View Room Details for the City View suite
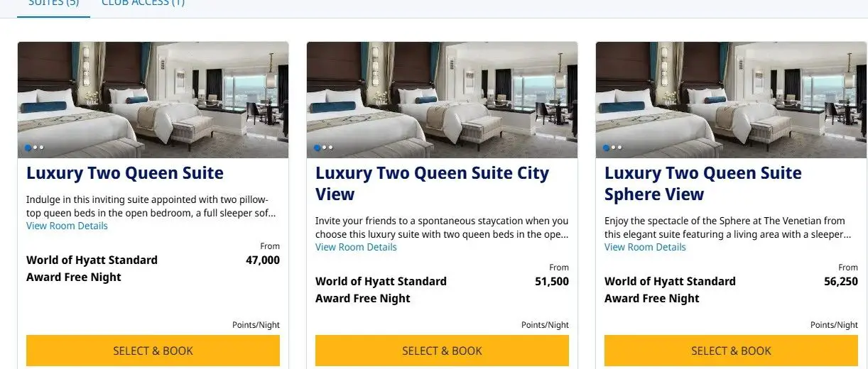The width and height of the screenshot is (868, 369). pyautogui.click(x=356, y=247)
